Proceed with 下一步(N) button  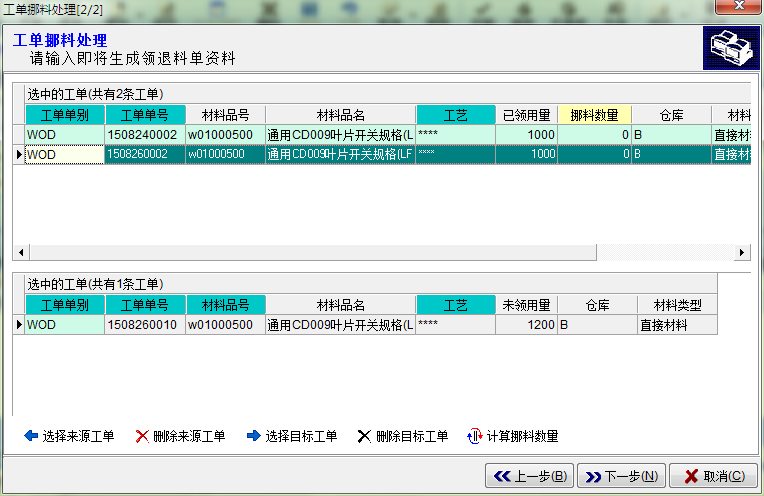pos(621,476)
